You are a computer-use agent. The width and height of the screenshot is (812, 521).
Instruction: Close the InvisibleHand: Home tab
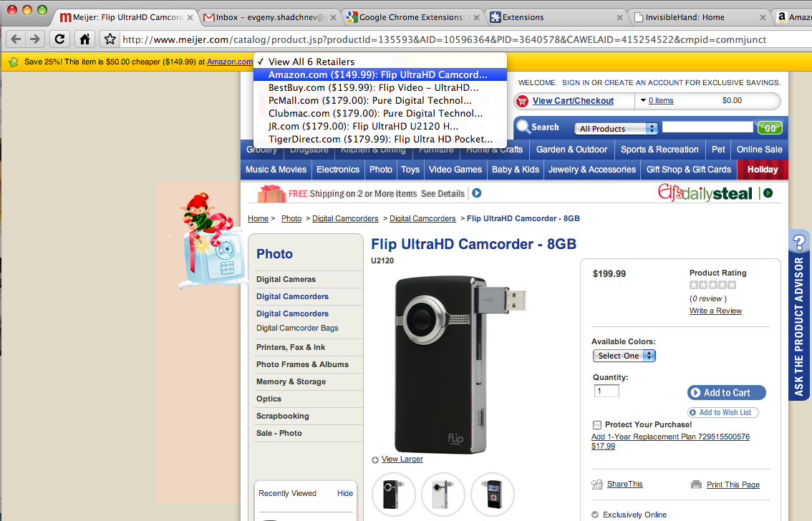(x=763, y=18)
